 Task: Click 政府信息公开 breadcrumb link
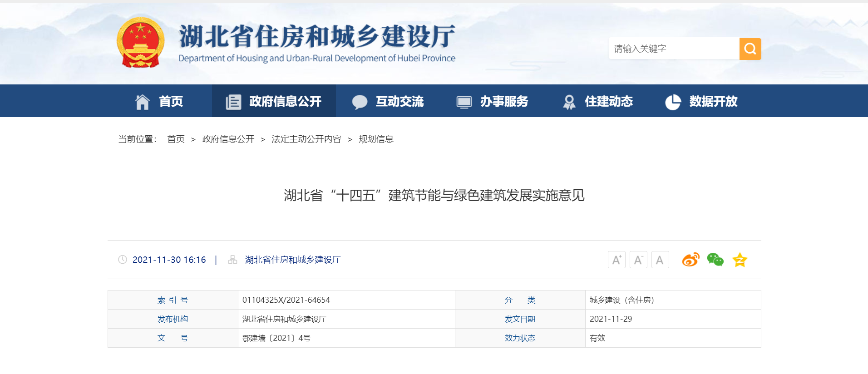[228, 139]
